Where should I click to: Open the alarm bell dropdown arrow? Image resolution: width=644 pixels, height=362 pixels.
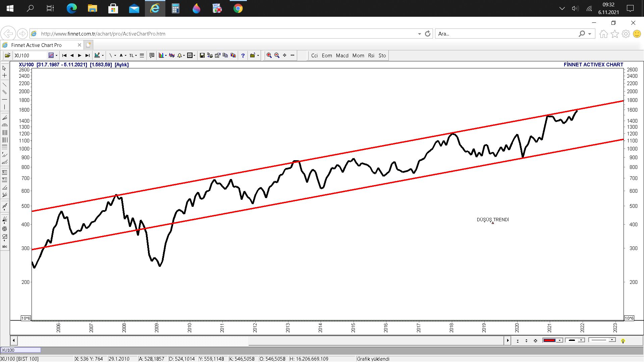point(184,56)
